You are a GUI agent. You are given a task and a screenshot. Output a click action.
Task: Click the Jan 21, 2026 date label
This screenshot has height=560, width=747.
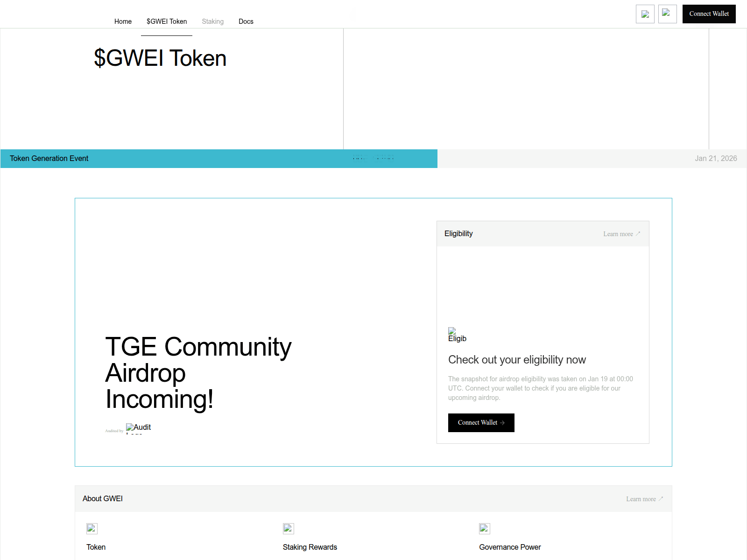[716, 158]
